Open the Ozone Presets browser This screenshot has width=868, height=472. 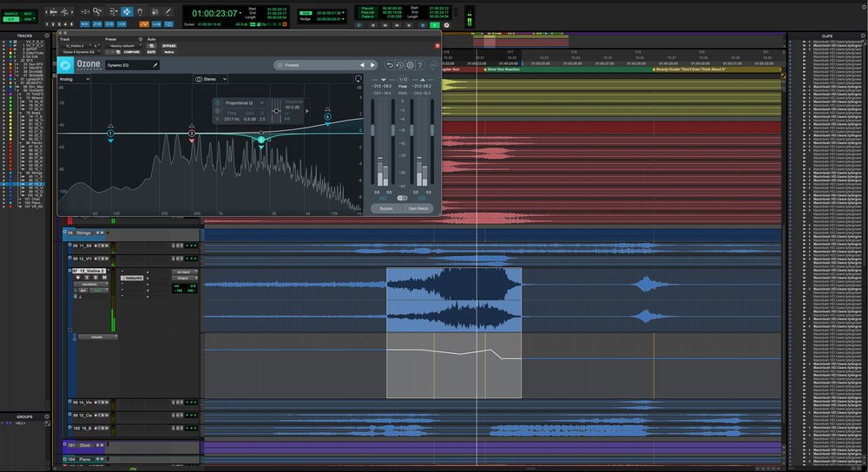point(292,65)
